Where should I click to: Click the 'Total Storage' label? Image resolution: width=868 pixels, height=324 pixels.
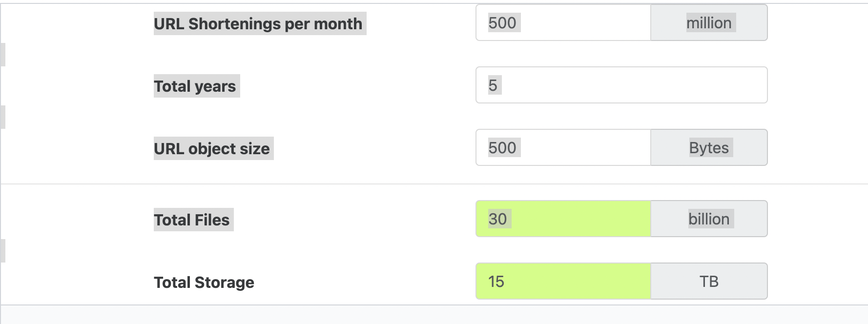[204, 283]
